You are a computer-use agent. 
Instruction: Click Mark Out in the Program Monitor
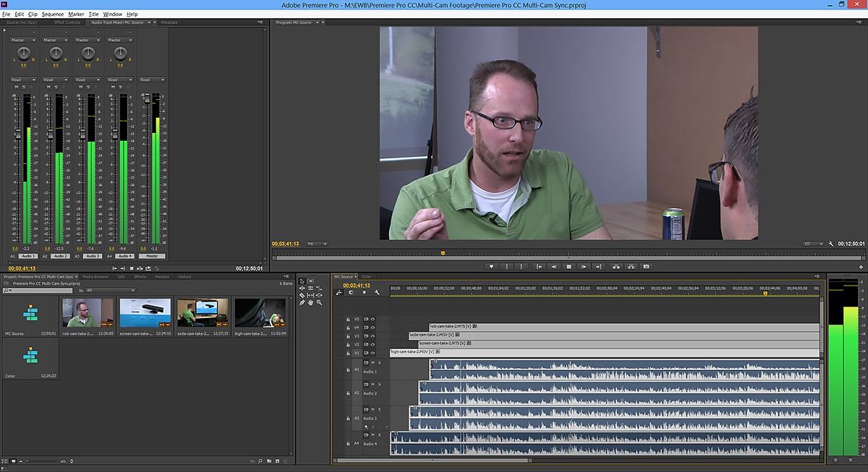(x=521, y=266)
